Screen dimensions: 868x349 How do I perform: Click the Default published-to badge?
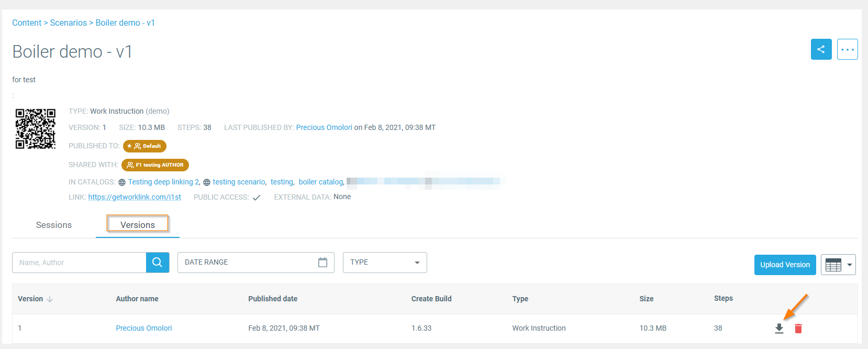pyautogui.click(x=144, y=146)
